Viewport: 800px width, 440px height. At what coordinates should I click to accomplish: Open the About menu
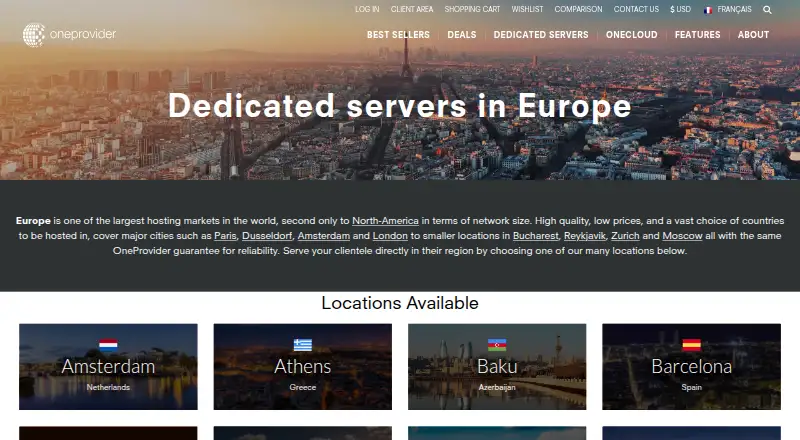[753, 35]
